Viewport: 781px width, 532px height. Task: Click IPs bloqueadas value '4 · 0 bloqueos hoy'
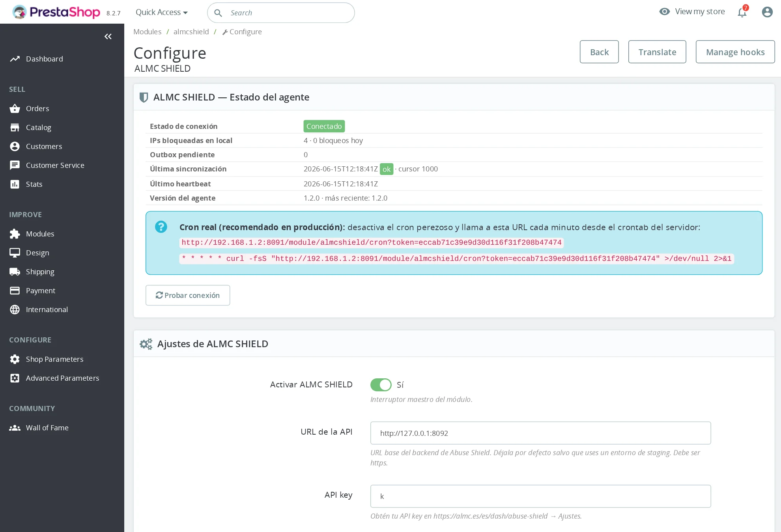(x=333, y=141)
